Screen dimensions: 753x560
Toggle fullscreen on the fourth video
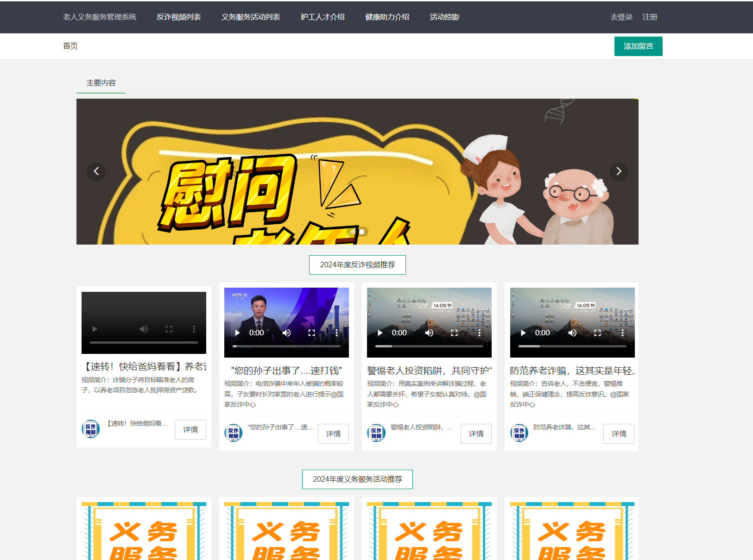[x=597, y=333]
